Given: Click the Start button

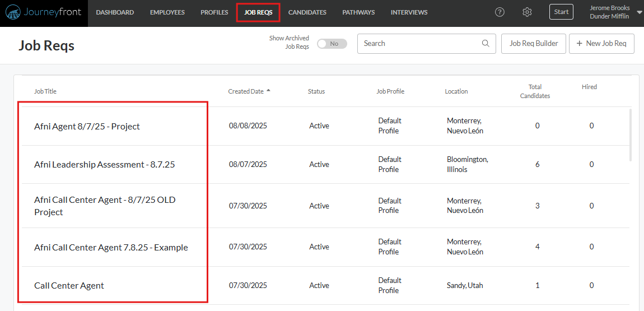Looking at the screenshot, I should click(x=562, y=12).
